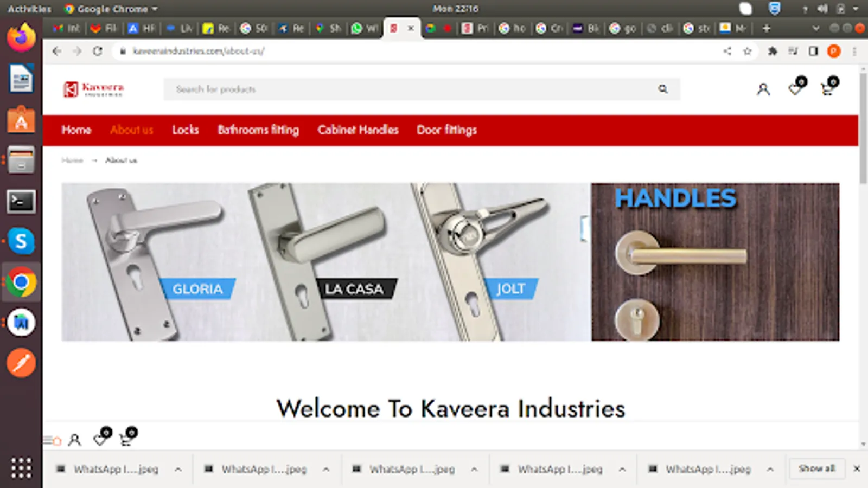Reload the Kaveera Industries page
This screenshot has width=868, height=488.
(x=98, y=51)
